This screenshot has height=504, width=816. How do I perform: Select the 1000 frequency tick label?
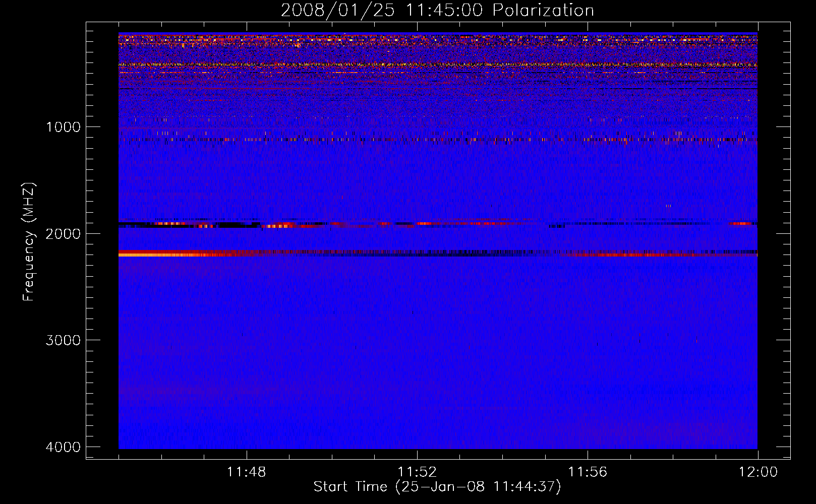point(63,127)
